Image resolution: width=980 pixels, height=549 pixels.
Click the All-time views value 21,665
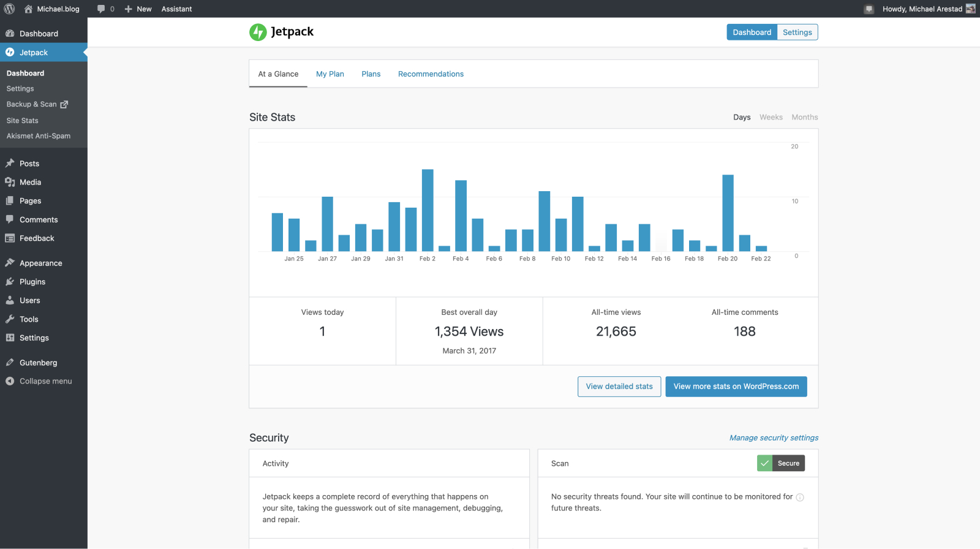[x=616, y=331]
